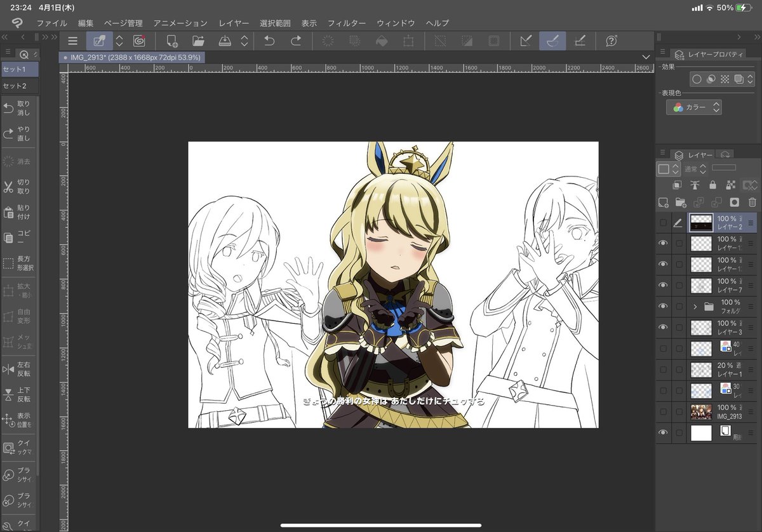Apply tone effect dotted icon
Image resolution: width=762 pixels, height=532 pixels.
[x=725, y=79]
